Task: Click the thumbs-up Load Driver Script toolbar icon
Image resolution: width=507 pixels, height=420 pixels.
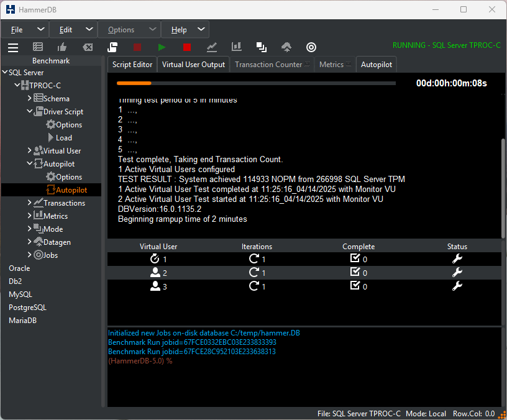Action: [62, 47]
